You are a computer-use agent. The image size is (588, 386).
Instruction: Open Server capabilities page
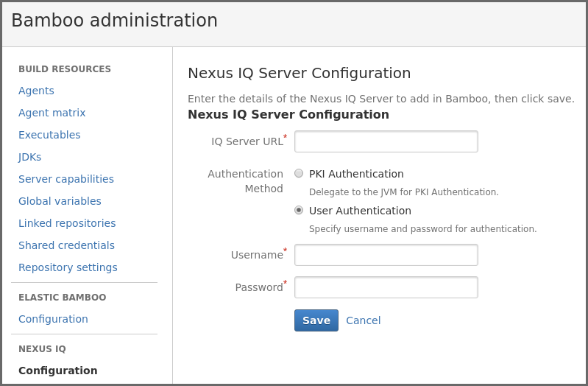(66, 179)
